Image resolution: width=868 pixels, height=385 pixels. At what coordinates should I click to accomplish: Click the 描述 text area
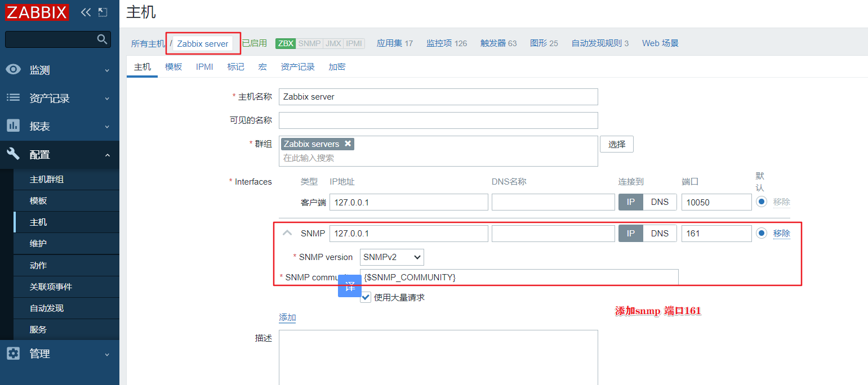tap(438, 357)
